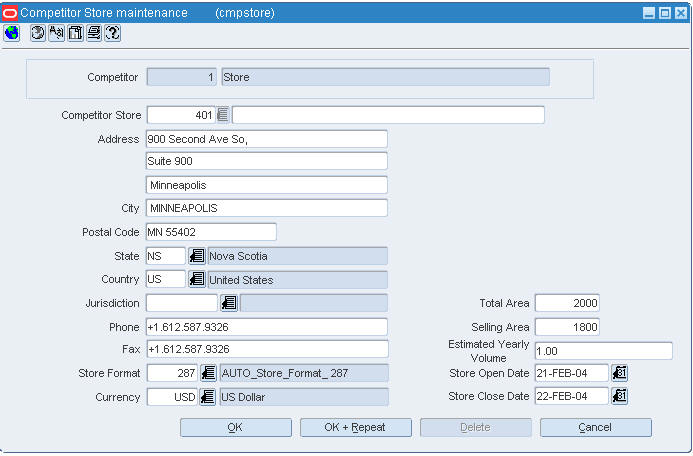
Task: Click the 'AUTO_Store_Format_ 287' description
Action: tap(304, 373)
